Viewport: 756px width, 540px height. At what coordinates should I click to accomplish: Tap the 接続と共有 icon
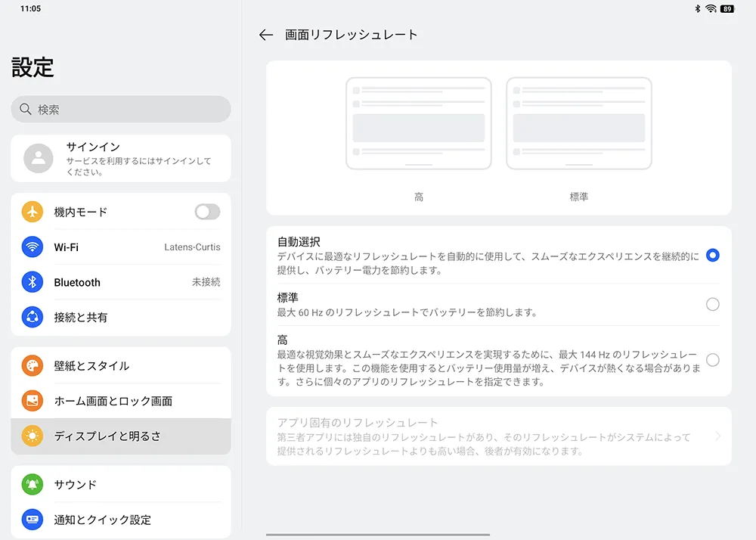(x=33, y=317)
